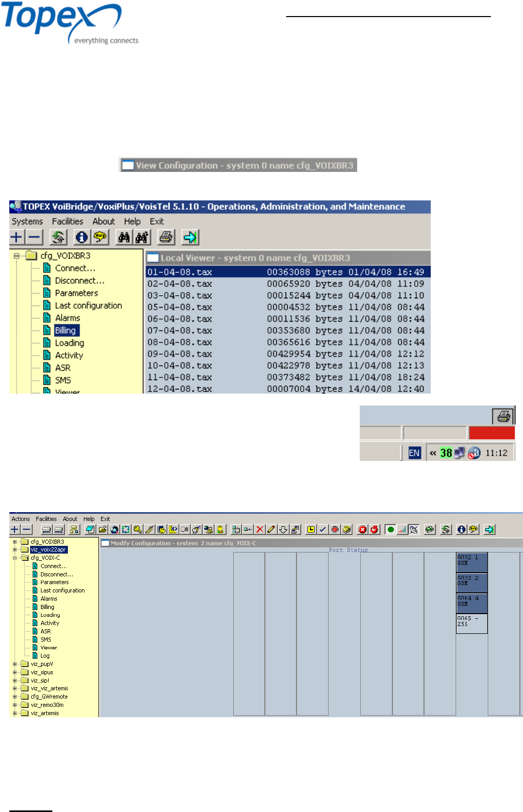523x812 pixels.
Task: Click the down arrow icon in lower toolbar
Action: click(283, 529)
